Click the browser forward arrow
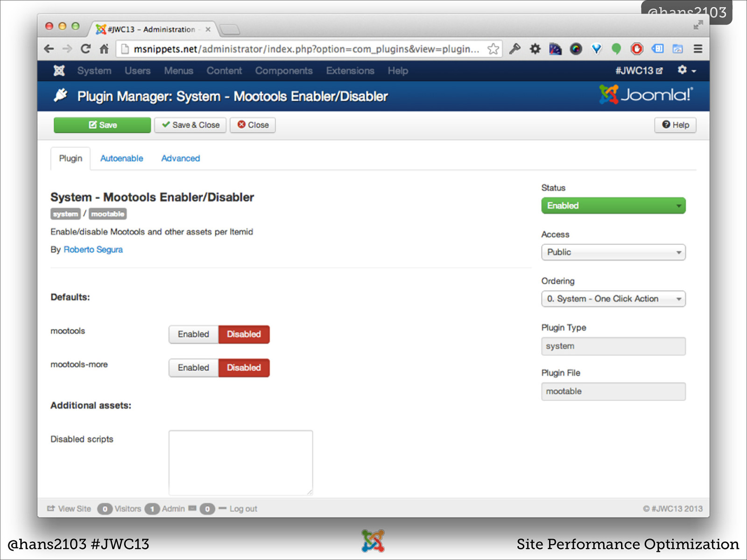Screen dimensions: 747x560 click(67, 49)
